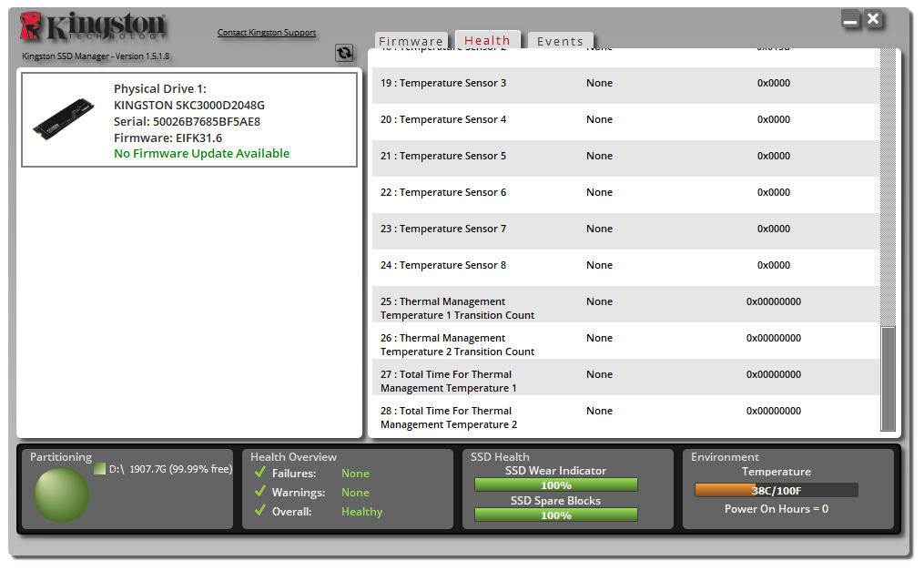Click the Failures None status value
Screen dimensions: 924x571
355,474
